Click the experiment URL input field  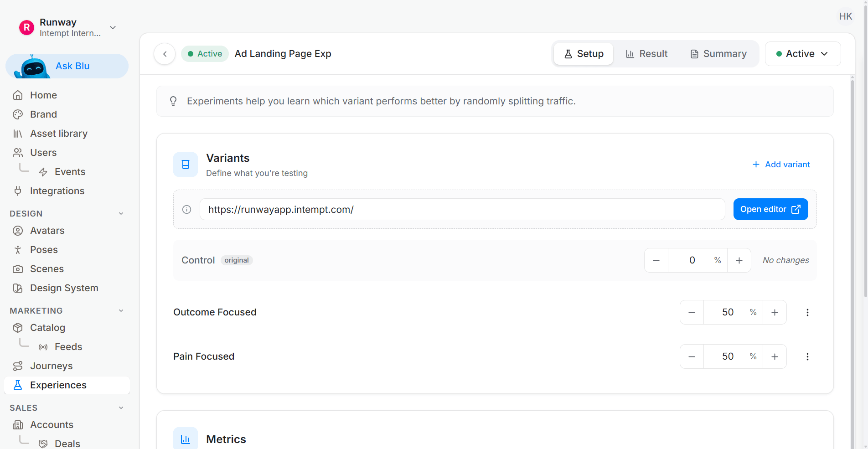click(x=462, y=209)
